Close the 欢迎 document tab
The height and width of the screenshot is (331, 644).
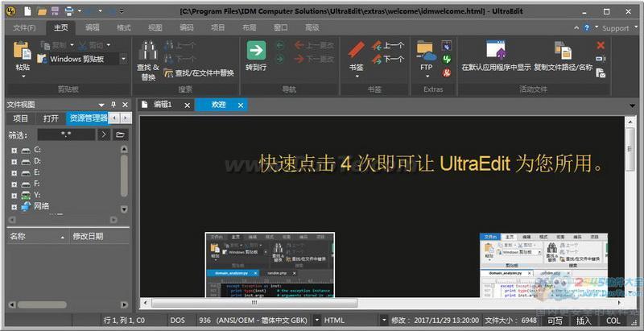pyautogui.click(x=241, y=106)
